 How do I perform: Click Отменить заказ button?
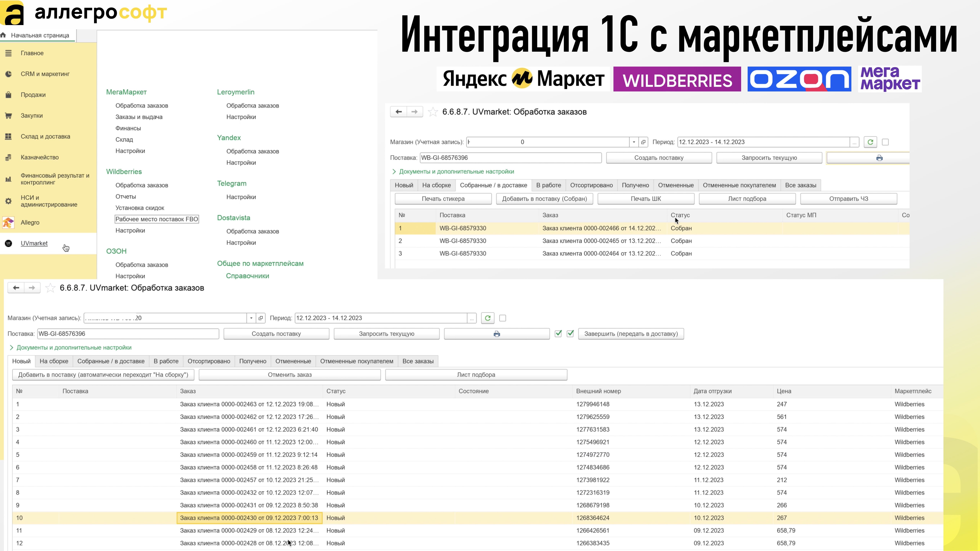click(290, 375)
